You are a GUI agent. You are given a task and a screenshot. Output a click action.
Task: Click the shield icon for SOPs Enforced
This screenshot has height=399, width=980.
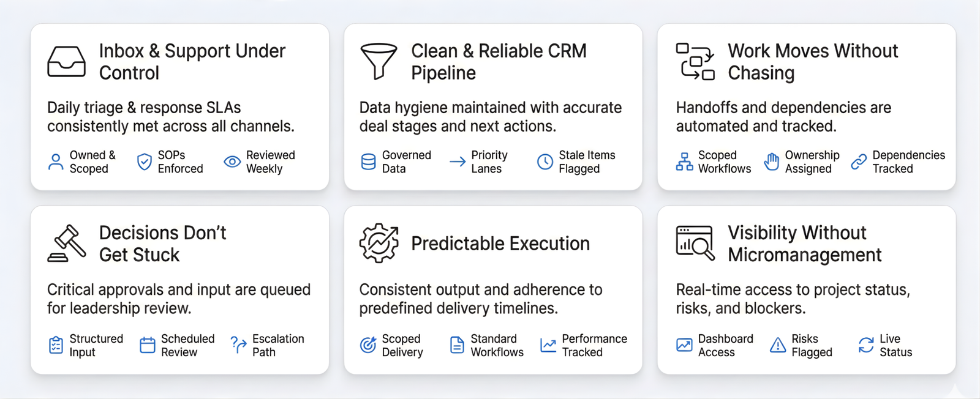tap(144, 162)
